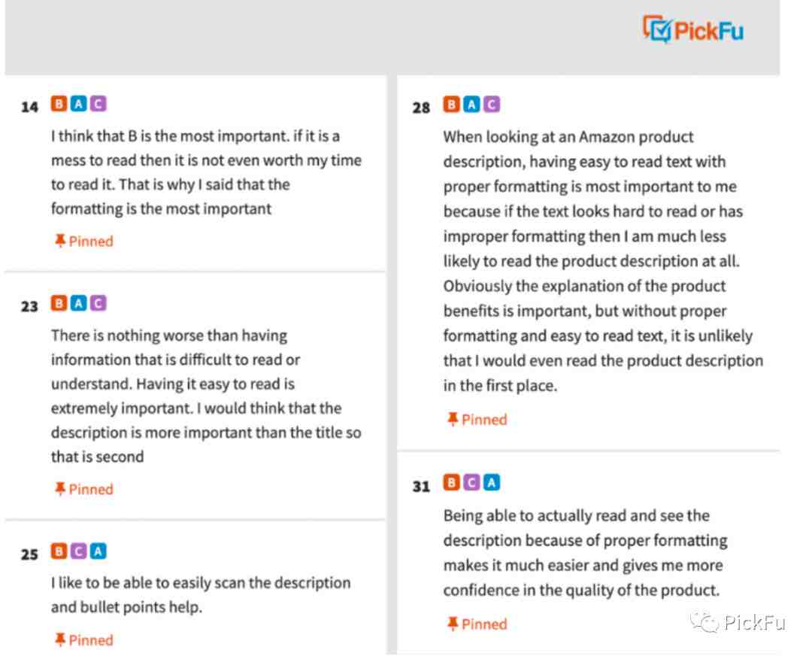Click the comment text beginning 'There is nothing worse'
812x656 pixels.
206,396
